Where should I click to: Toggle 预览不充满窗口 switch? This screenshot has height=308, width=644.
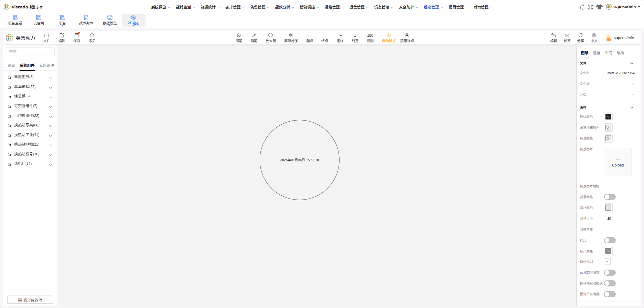tap(610, 294)
